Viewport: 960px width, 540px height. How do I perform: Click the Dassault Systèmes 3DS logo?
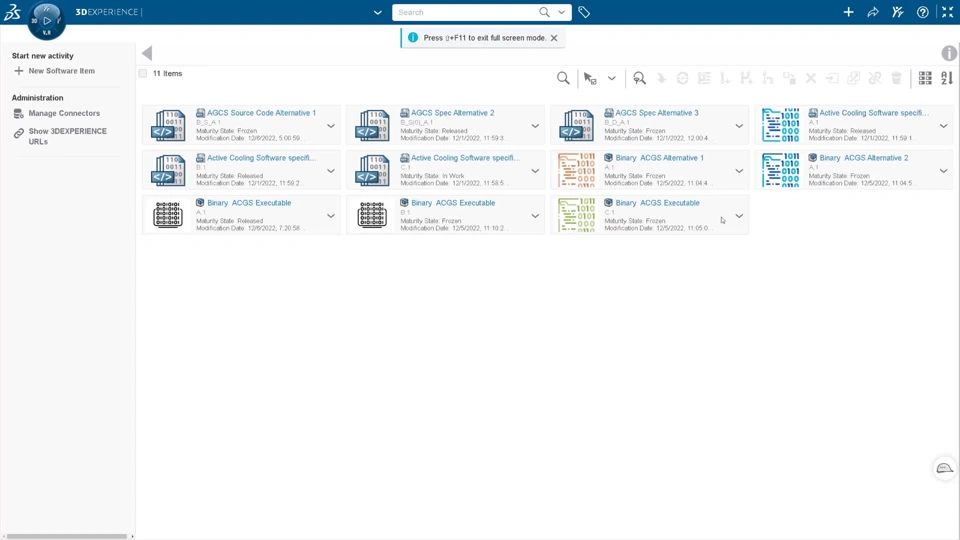12,12
